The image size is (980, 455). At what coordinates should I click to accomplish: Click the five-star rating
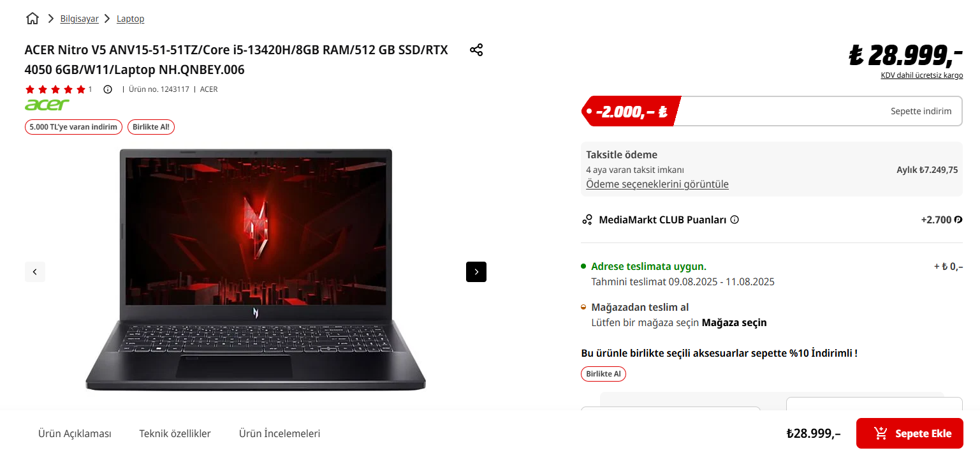click(55, 89)
